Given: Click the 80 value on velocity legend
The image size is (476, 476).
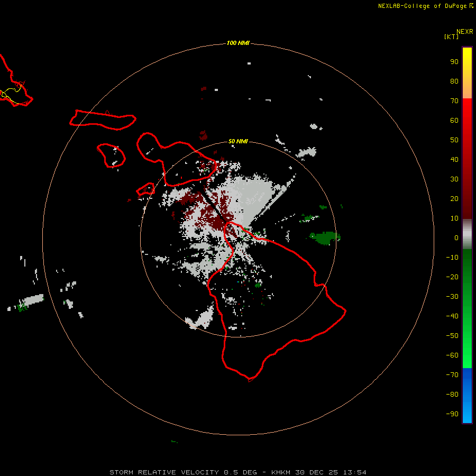Looking at the screenshot, I should (x=454, y=81).
